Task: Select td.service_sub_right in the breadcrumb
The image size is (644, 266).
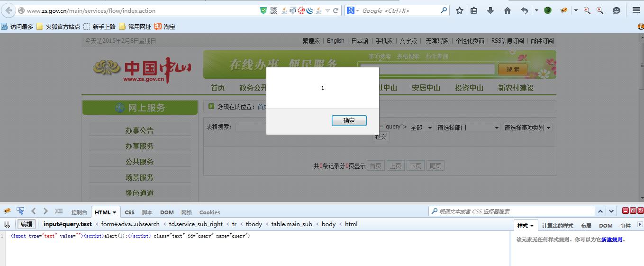Action: click(196, 224)
